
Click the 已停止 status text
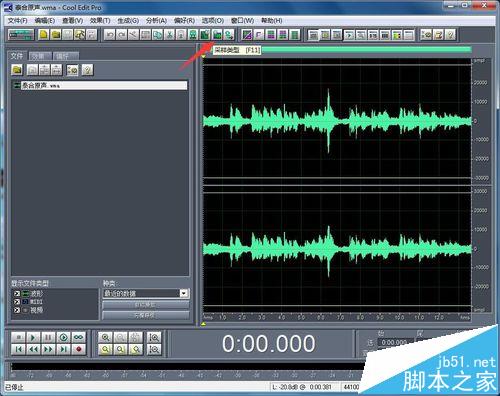(x=14, y=387)
